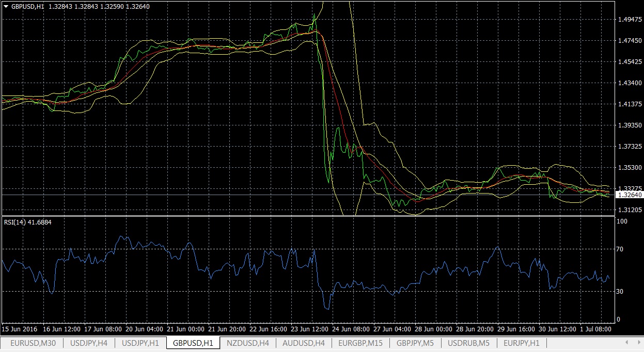Click the 1.47450 price scale label
The height and width of the screenshot is (352, 644).
point(629,41)
